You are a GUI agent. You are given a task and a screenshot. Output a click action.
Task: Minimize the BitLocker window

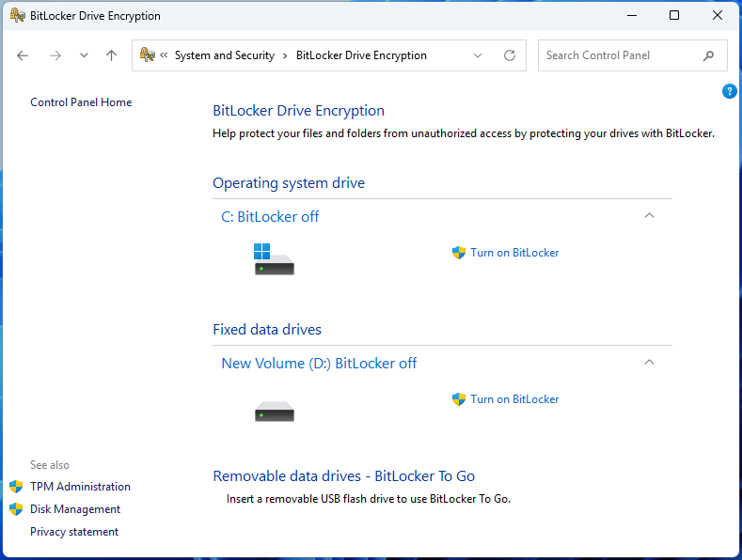(x=632, y=16)
